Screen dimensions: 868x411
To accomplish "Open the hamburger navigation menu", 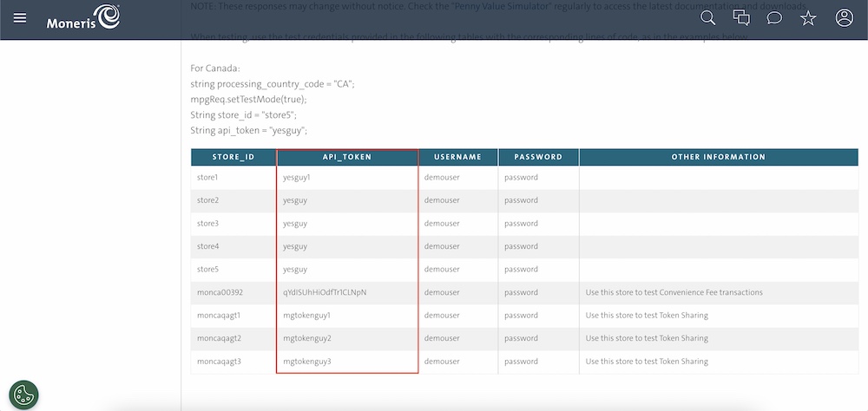I will pos(20,18).
